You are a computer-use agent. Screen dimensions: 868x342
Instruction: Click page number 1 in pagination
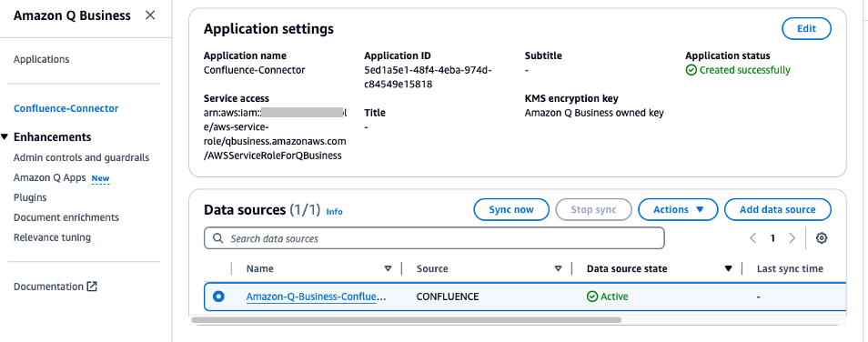(772, 238)
